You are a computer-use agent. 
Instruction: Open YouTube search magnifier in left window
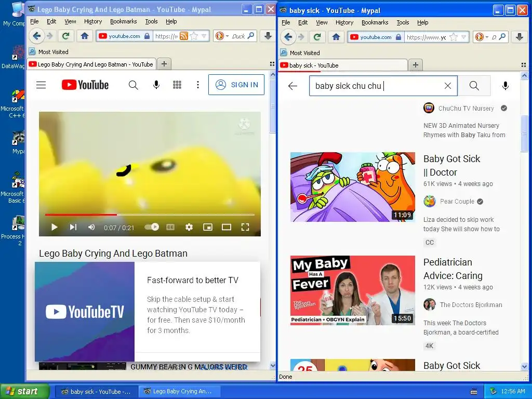[134, 85]
